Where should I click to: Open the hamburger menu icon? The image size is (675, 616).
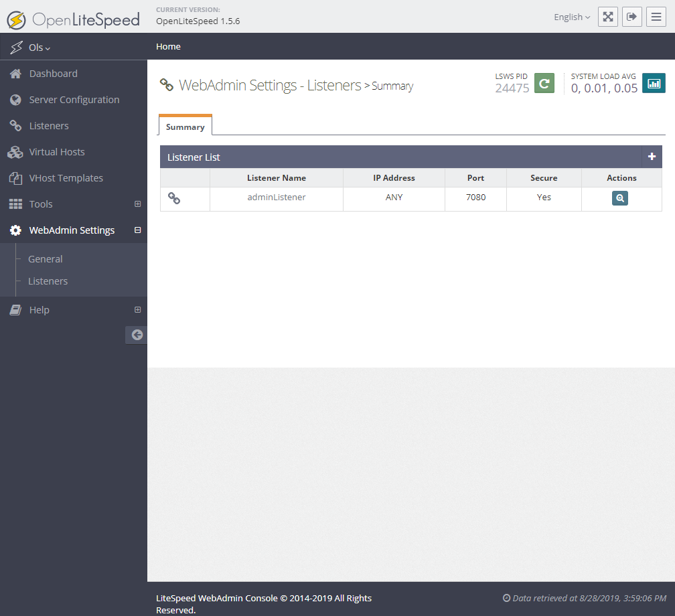coord(656,17)
